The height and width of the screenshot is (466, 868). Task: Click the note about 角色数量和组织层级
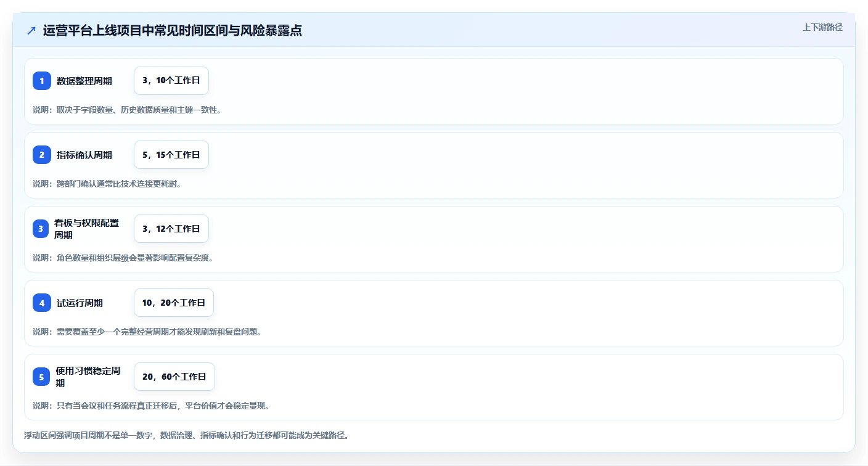[123, 258]
